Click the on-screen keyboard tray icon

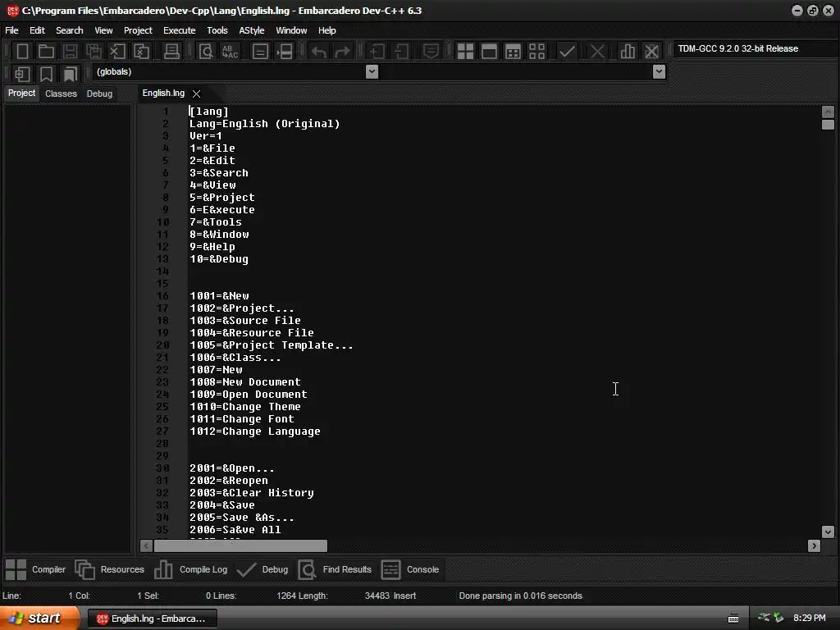click(733, 619)
